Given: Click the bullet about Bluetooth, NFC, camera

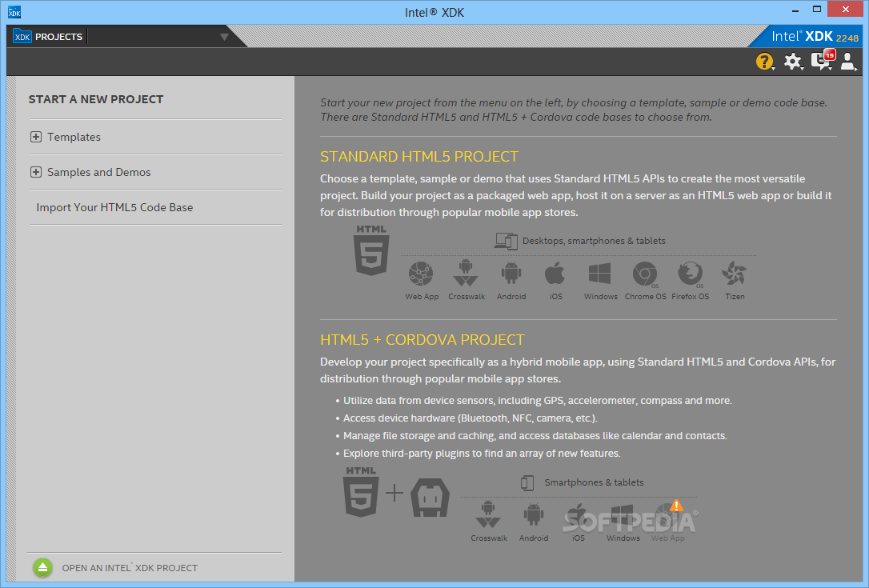Looking at the screenshot, I should (x=470, y=418).
